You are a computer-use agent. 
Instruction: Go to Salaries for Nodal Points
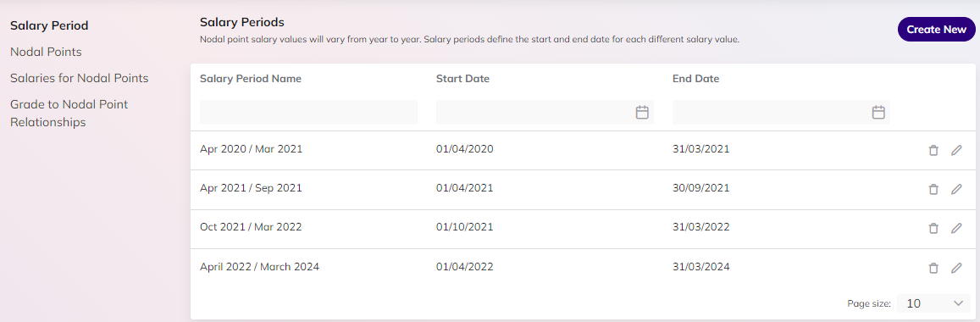pos(80,78)
